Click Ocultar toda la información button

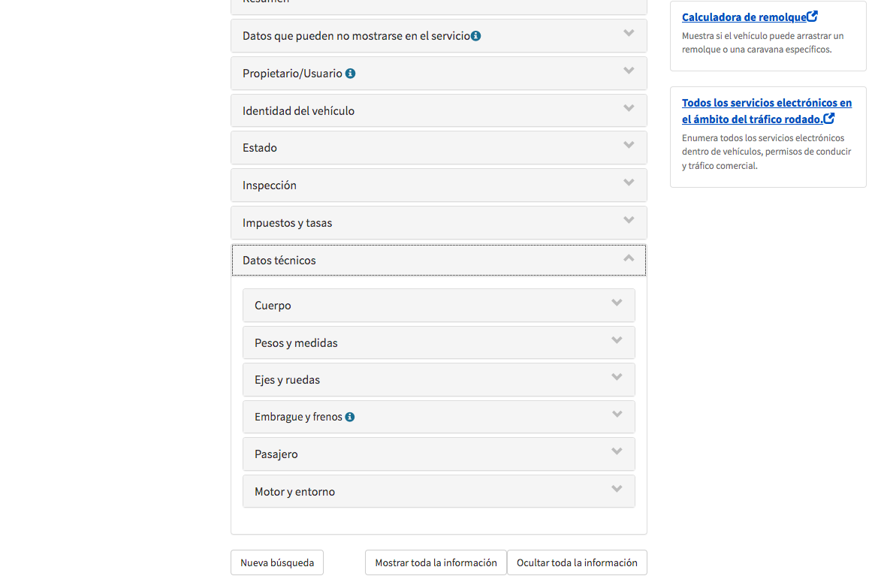[x=577, y=562]
